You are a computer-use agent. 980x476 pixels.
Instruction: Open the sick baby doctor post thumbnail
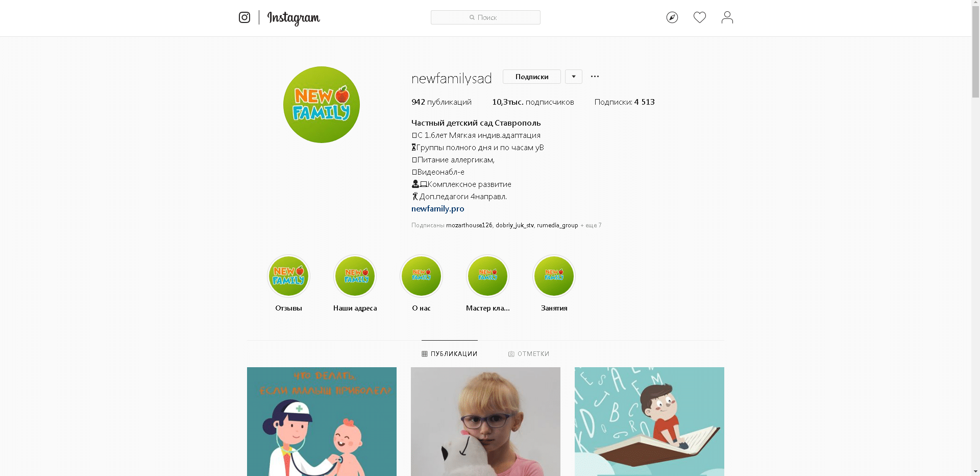[x=322, y=421]
